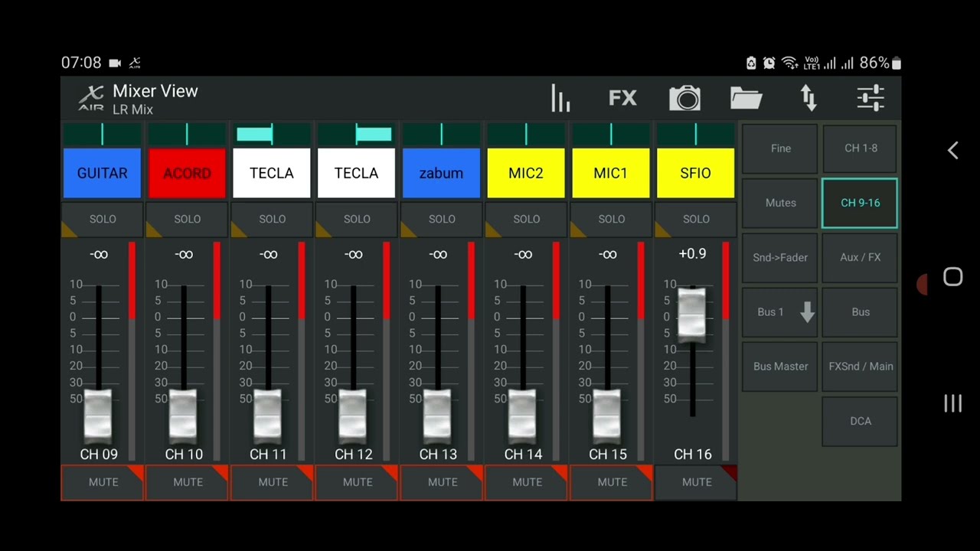The image size is (980, 551).
Task: Tap the alarm clock status icon
Action: pyautogui.click(x=769, y=63)
